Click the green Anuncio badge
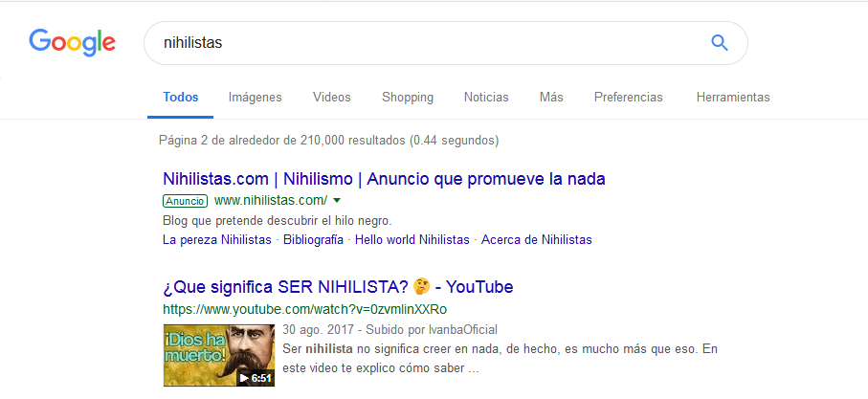Viewport: 868px width, 399px height. [185, 201]
